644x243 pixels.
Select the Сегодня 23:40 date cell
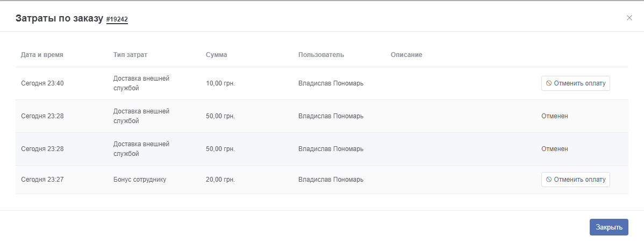click(42, 83)
